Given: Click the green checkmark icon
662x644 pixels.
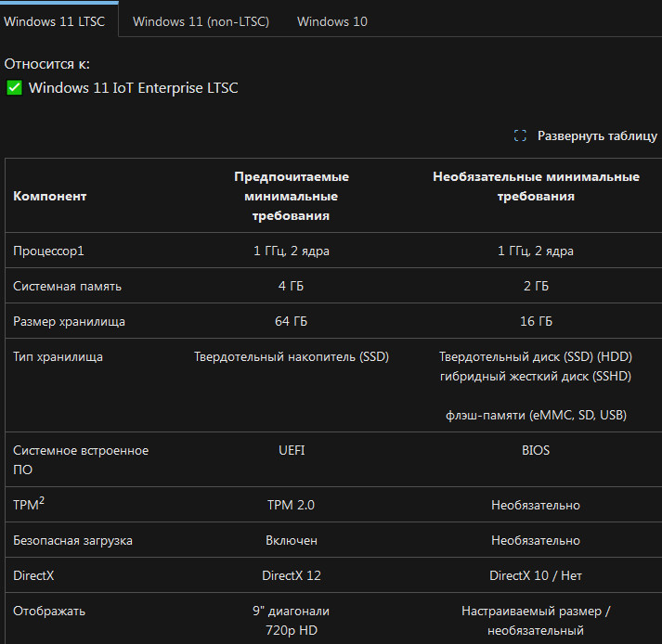Looking at the screenshot, I should (x=14, y=88).
